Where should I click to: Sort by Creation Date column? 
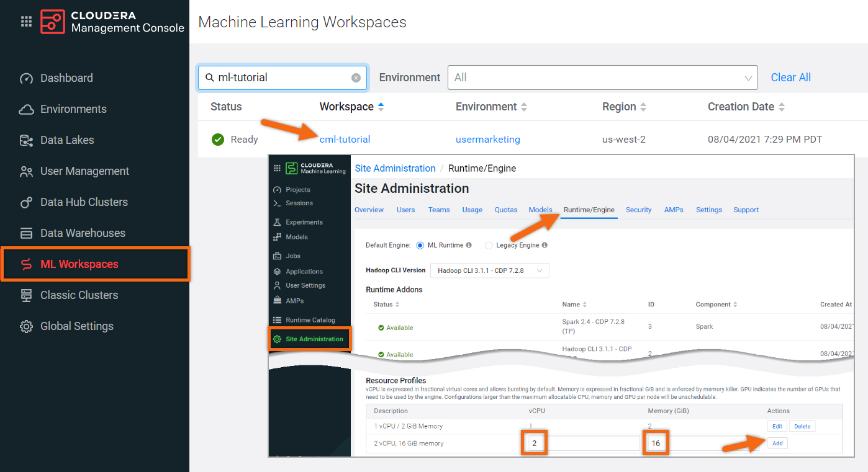click(746, 107)
